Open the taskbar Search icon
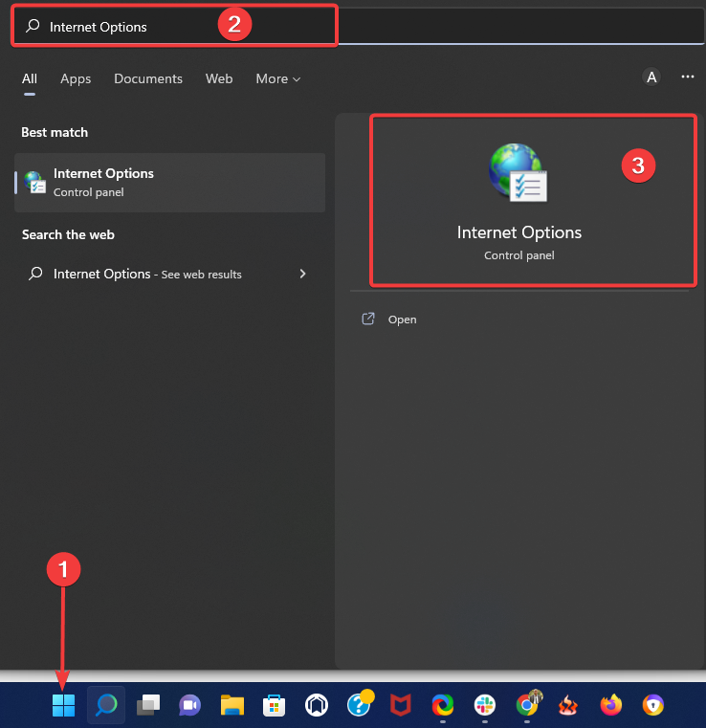Viewport: 706px width, 728px height. click(x=106, y=706)
